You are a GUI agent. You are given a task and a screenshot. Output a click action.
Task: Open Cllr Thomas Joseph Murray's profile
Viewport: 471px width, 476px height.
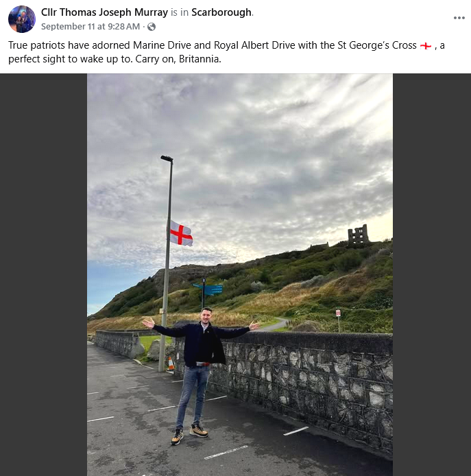104,12
